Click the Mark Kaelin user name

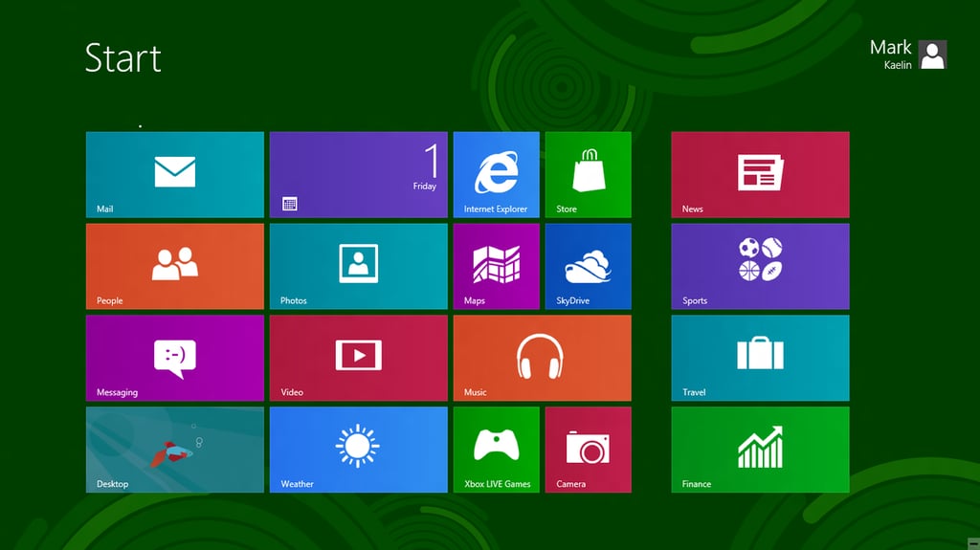[891, 55]
